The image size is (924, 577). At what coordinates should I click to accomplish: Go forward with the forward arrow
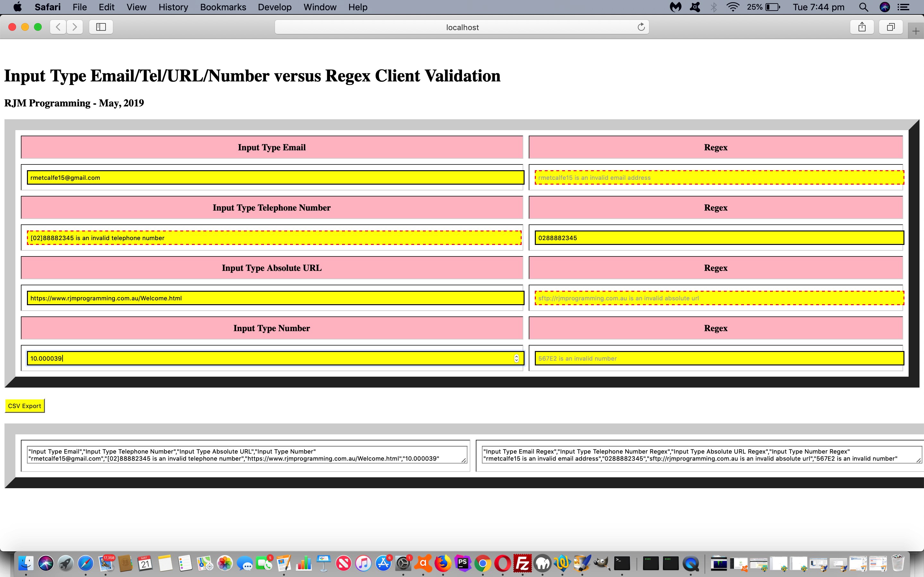[75, 27]
